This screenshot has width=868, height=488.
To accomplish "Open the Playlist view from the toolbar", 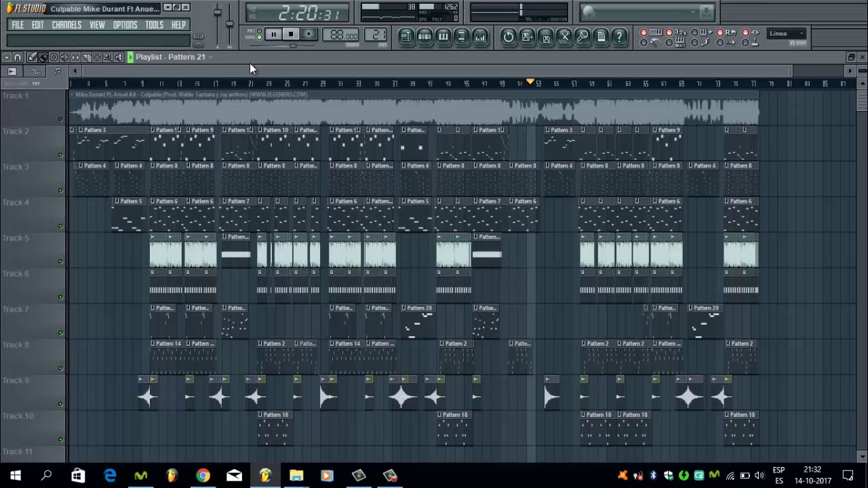I will point(406,37).
